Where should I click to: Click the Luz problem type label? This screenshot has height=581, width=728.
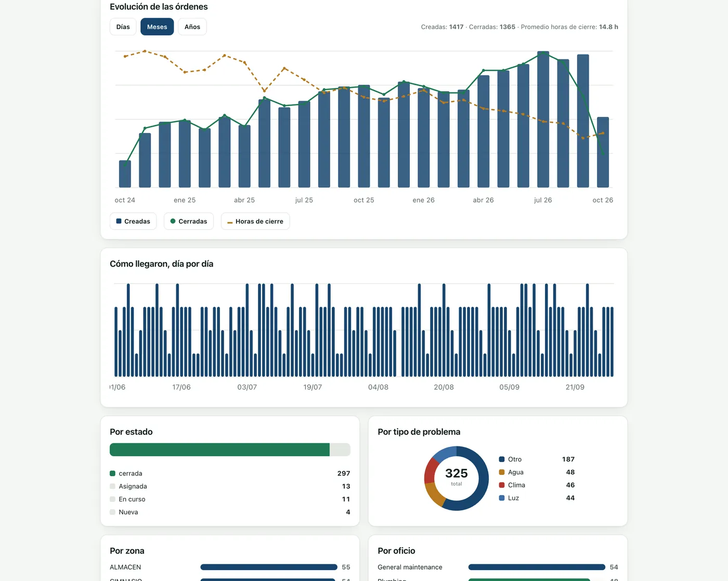513,498
